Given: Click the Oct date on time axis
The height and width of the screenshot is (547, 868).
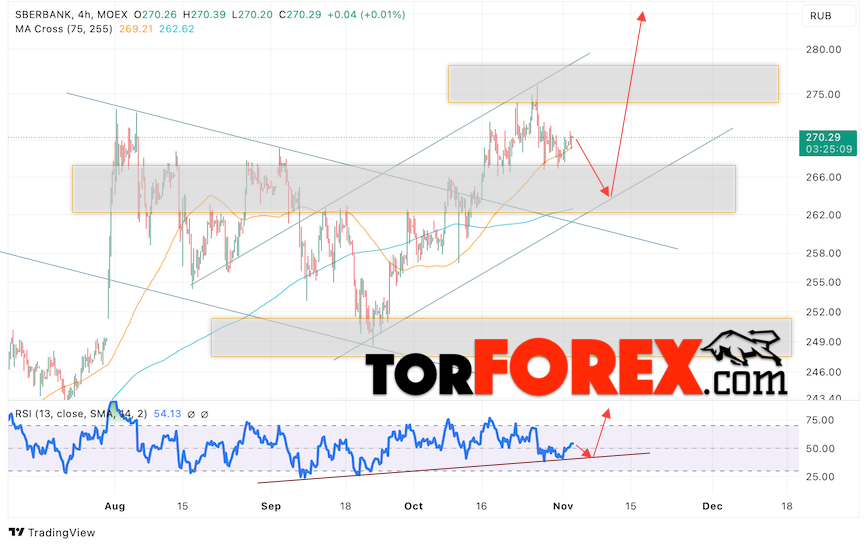Looking at the screenshot, I should point(414,506).
